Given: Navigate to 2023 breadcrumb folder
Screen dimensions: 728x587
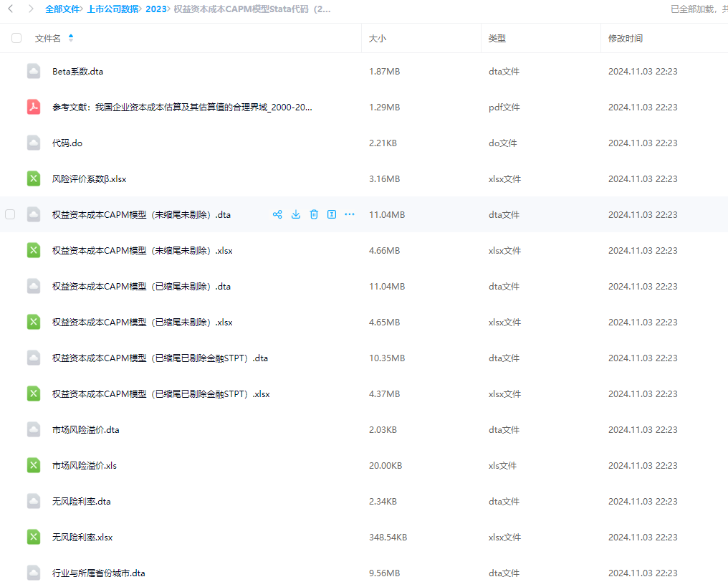Looking at the screenshot, I should point(155,9).
